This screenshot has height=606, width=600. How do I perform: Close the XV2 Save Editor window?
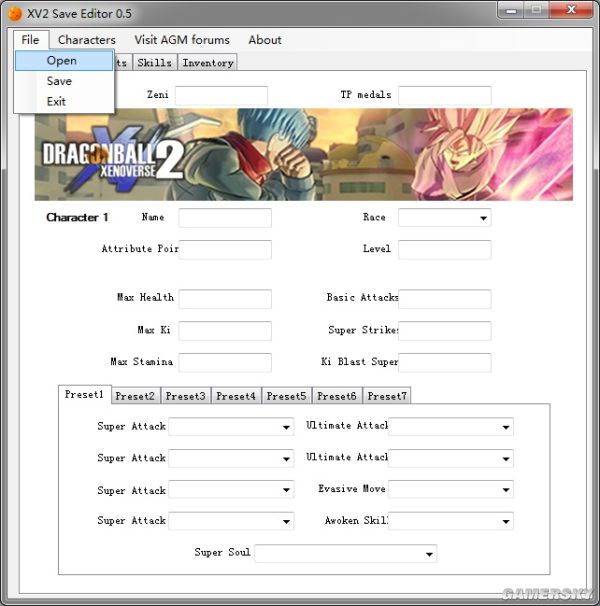571,10
